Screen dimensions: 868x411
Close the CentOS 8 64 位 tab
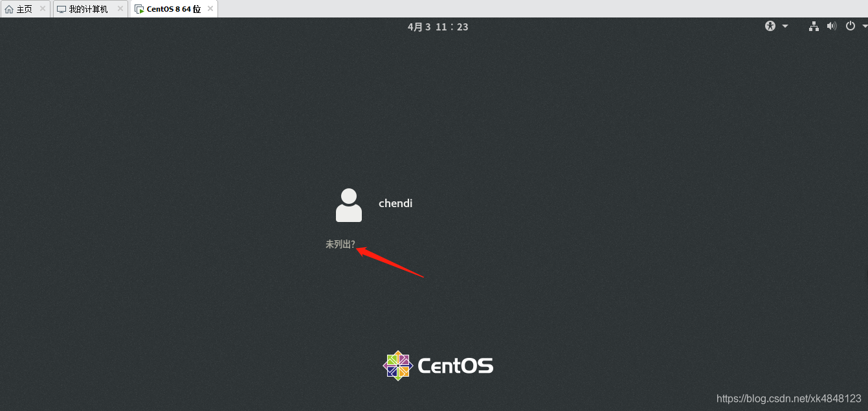coord(210,9)
